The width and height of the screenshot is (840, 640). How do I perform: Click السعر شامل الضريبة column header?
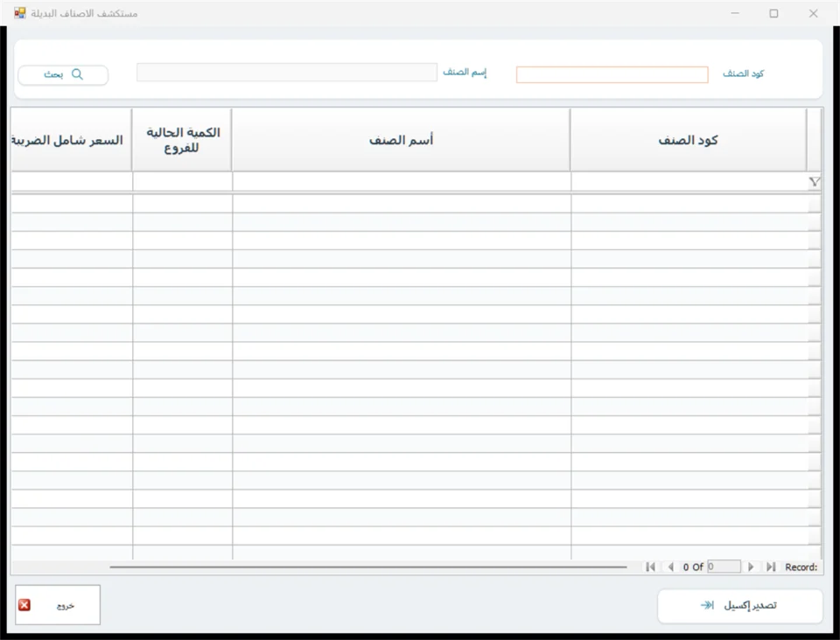pos(71,140)
